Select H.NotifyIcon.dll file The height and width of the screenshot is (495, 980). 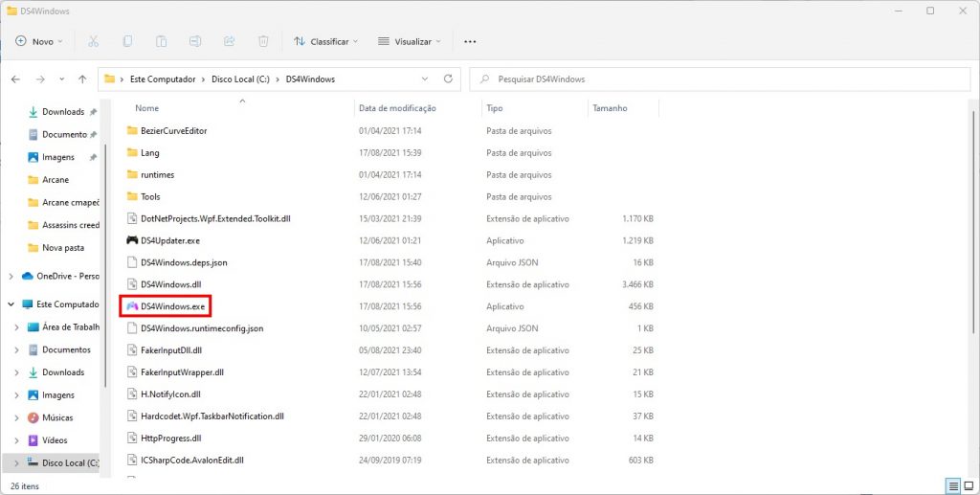[x=170, y=394]
